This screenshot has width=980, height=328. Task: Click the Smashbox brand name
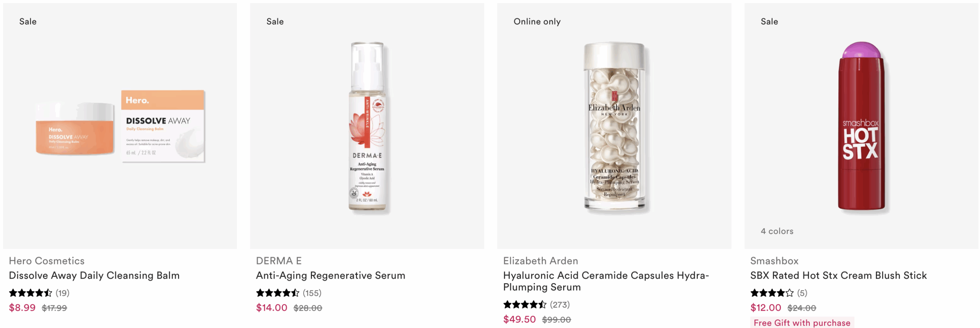pyautogui.click(x=774, y=261)
